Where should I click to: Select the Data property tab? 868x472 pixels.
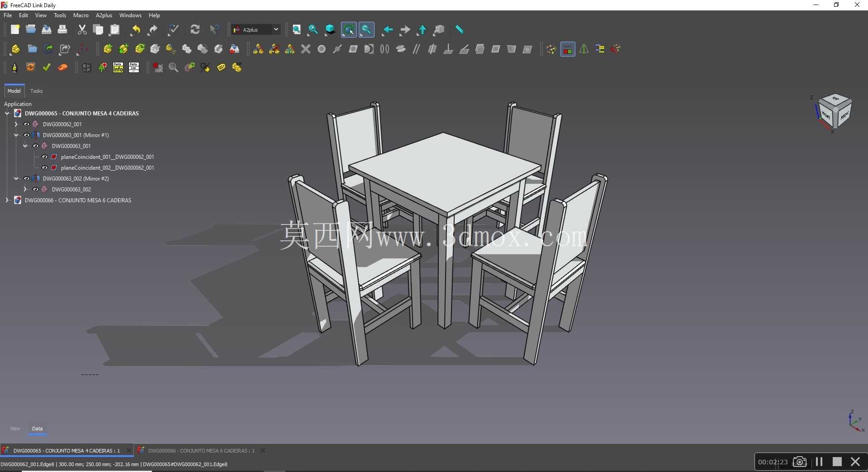(38, 429)
